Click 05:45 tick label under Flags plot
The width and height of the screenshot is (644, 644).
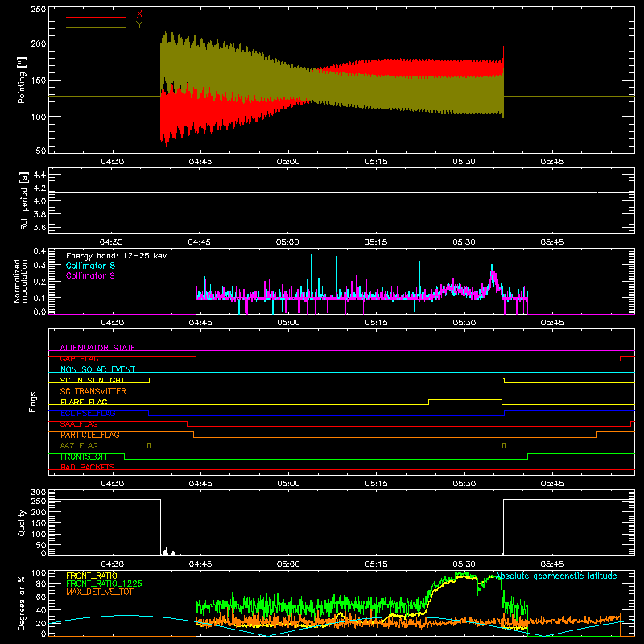[x=552, y=484]
